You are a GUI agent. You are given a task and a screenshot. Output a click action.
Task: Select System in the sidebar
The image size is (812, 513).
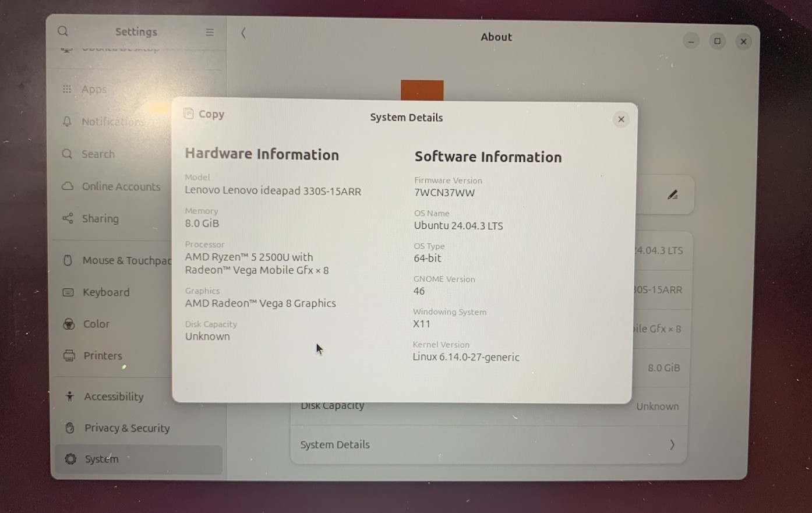(139, 459)
